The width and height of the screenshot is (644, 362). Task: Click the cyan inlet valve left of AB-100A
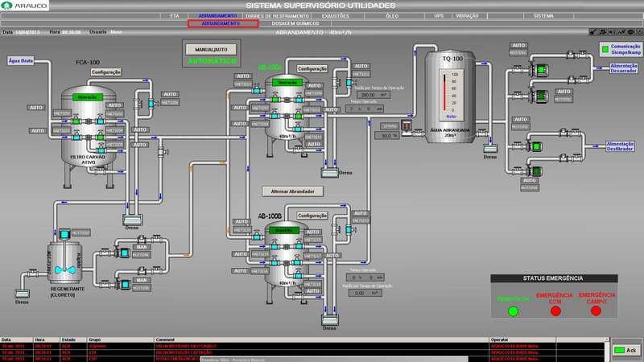tap(257, 89)
